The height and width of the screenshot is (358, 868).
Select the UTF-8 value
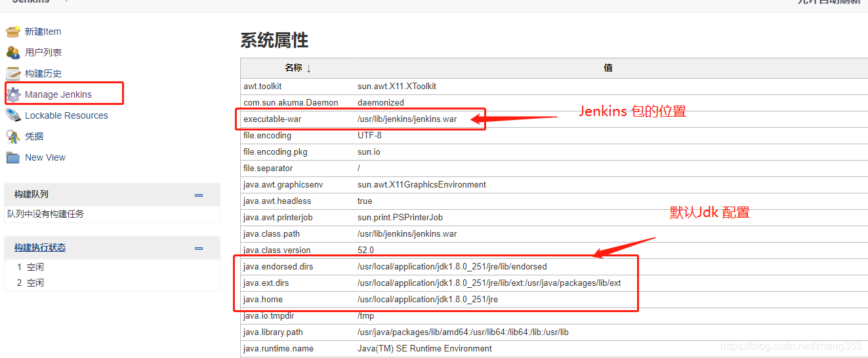[369, 135]
